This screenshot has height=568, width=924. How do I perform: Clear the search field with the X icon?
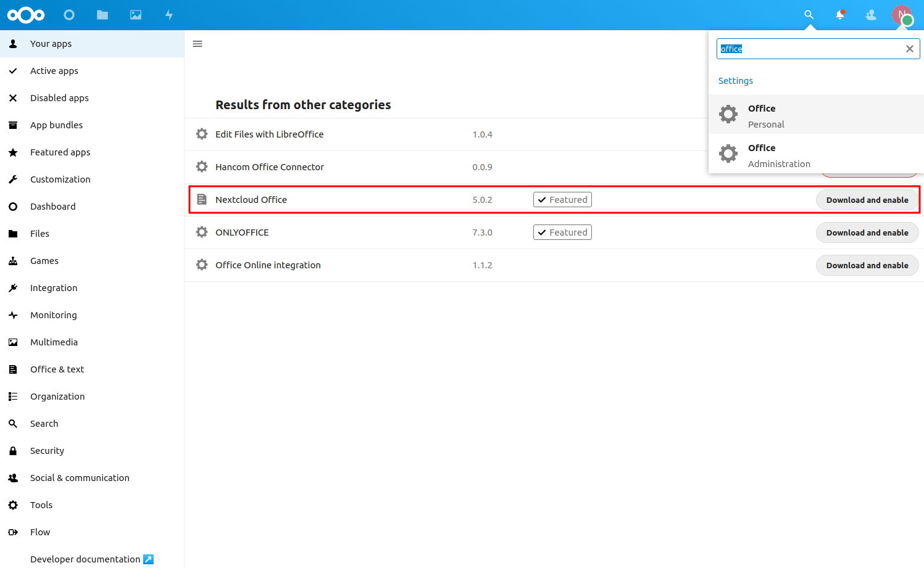click(909, 49)
